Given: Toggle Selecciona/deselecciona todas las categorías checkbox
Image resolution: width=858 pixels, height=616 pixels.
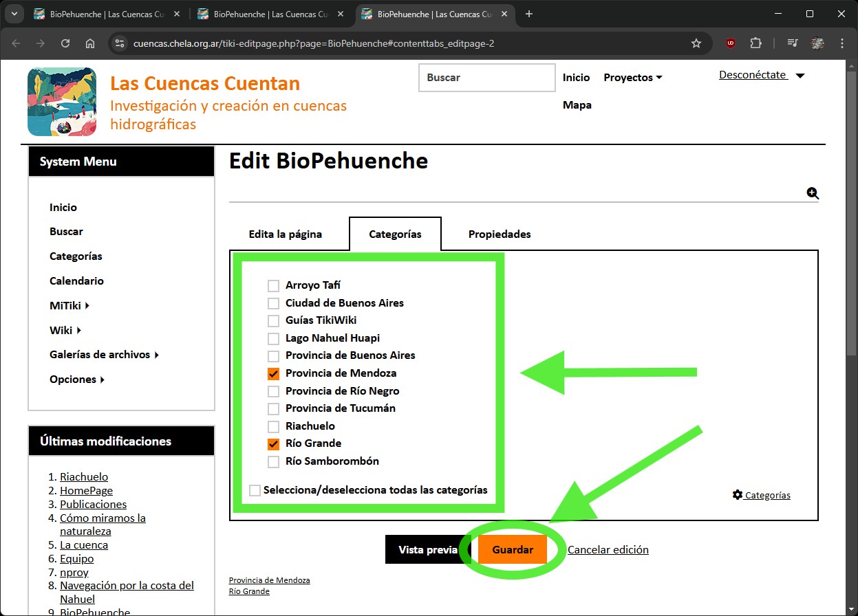Looking at the screenshot, I should pos(255,490).
